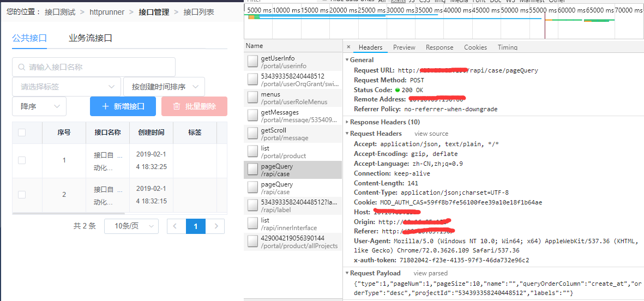This screenshot has height=301, width=644.
Task: Click httprunner in the breadcrumb
Action: click(x=107, y=12)
